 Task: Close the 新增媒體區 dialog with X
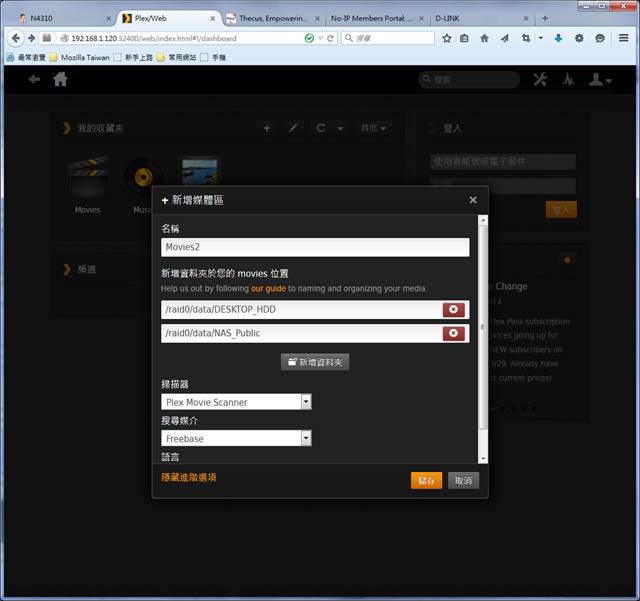pyautogui.click(x=473, y=200)
